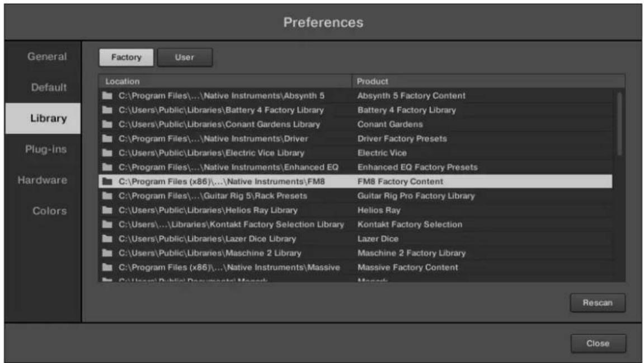
Task: Click folder icon for Driver row
Action: point(107,138)
